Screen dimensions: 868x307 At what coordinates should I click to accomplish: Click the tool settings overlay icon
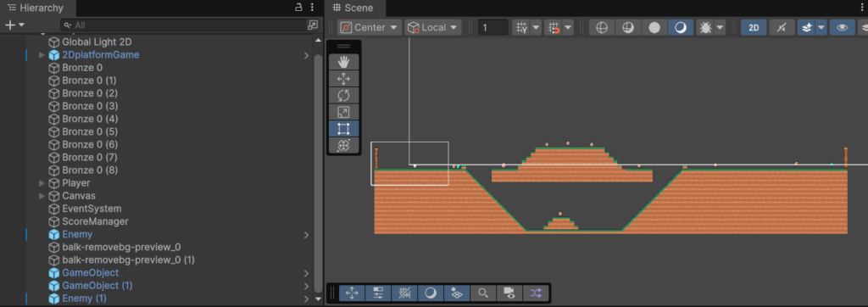[x=379, y=293]
